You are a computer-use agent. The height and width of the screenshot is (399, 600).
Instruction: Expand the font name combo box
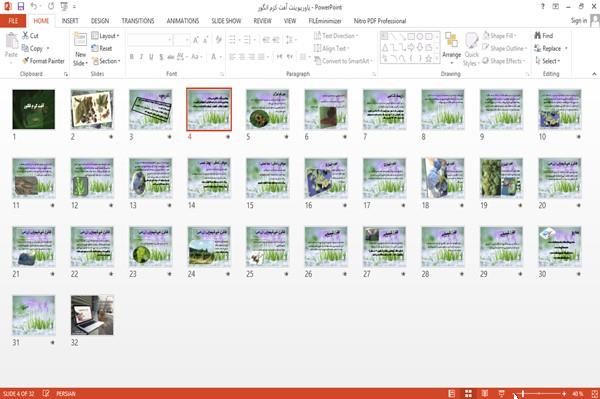coord(169,40)
